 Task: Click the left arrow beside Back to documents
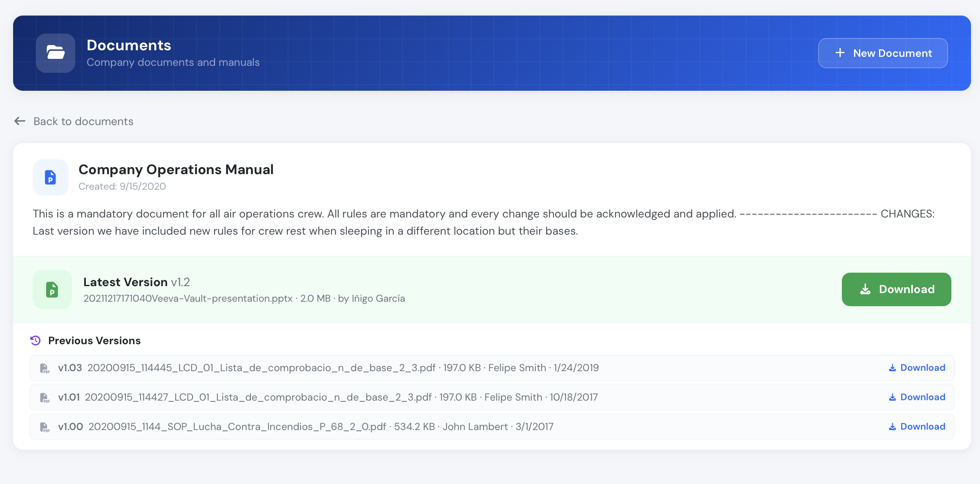click(x=20, y=121)
